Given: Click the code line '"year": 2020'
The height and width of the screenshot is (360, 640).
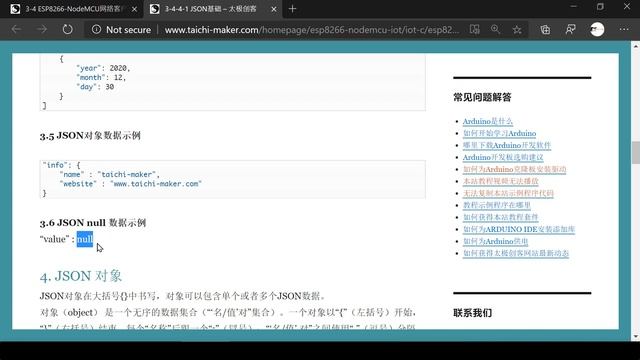Looking at the screenshot, I should pos(103,68).
